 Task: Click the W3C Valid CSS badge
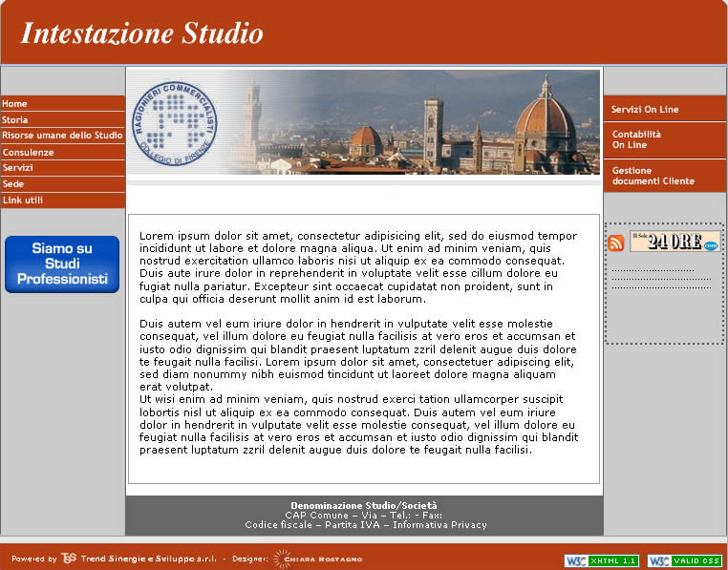[x=685, y=560]
